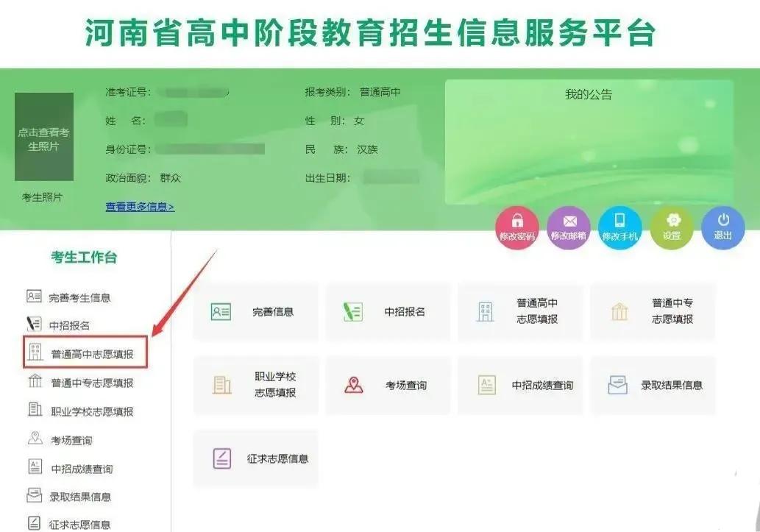Select the 修改手机 (change phone) icon
Viewport: 760px width, 532px height.
click(619, 227)
